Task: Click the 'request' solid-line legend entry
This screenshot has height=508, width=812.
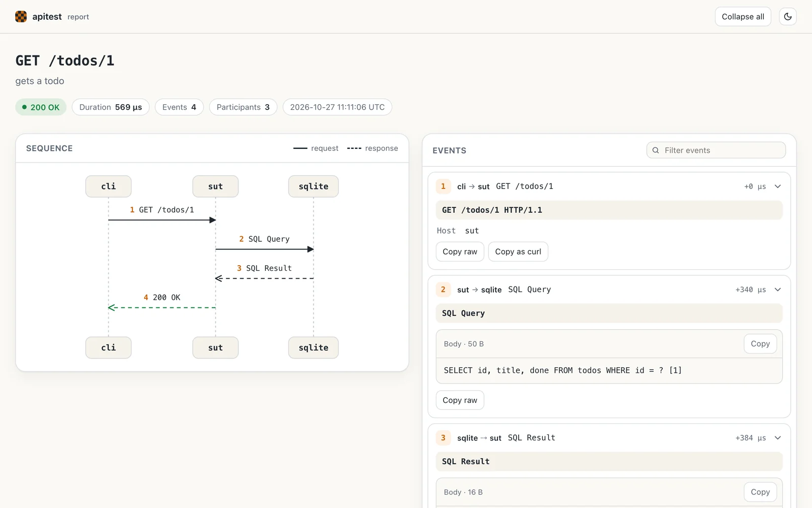Action: tap(316, 148)
